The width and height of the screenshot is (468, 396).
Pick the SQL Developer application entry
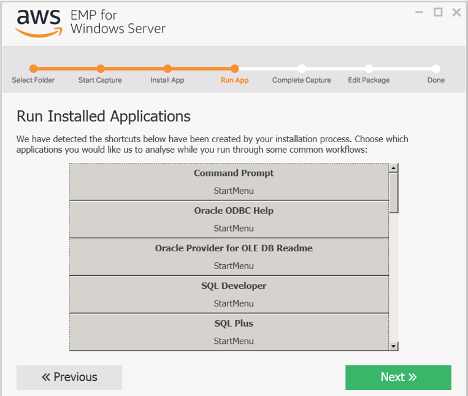coord(229,295)
